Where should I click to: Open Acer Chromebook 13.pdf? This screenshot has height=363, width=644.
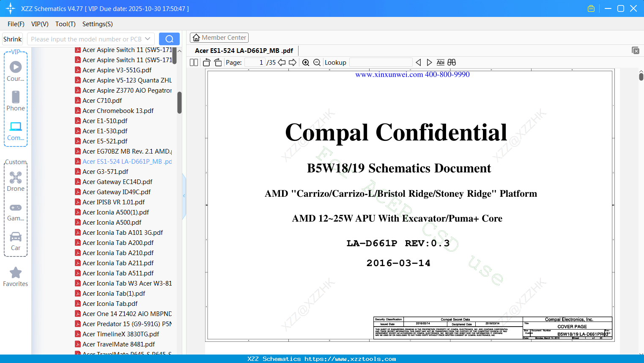click(114, 111)
